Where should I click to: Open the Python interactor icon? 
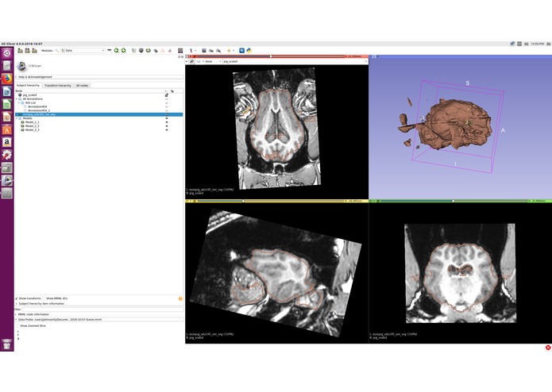249,51
